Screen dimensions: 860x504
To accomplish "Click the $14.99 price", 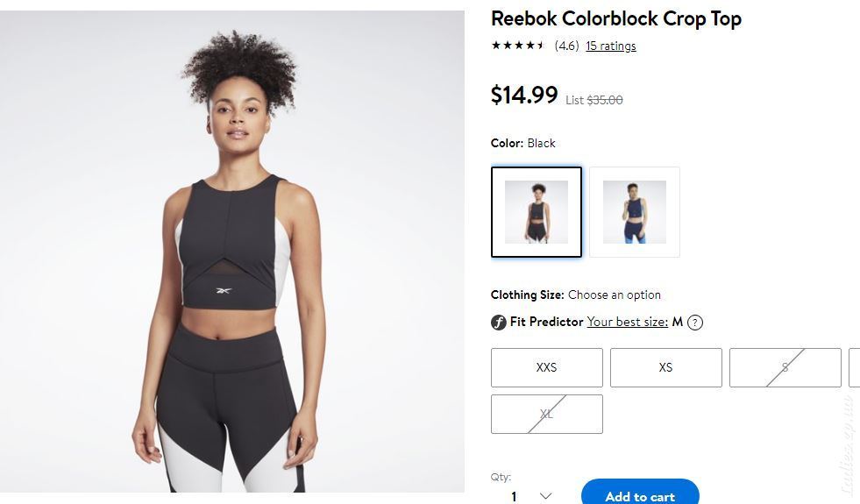I will 523,95.
